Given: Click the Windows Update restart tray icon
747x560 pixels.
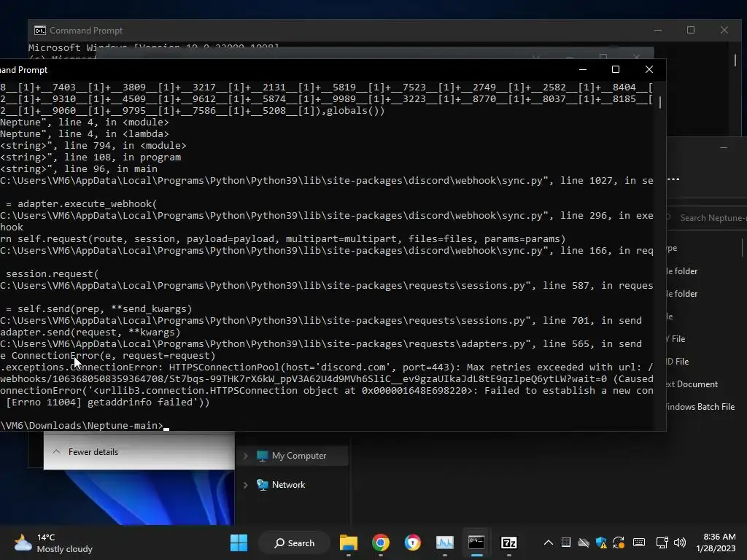Looking at the screenshot, I should pos(619,542).
